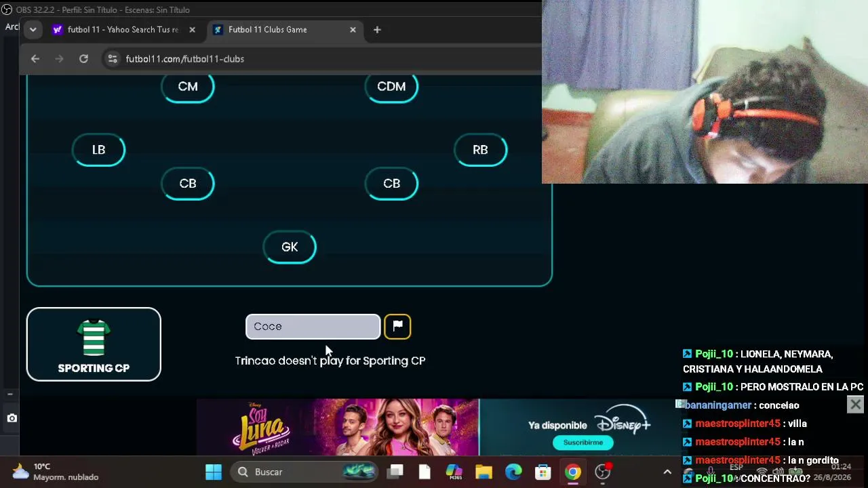Image resolution: width=868 pixels, height=488 pixels.
Task: Open the weather widget showing 10°C
Action: pyautogui.click(x=56, y=472)
